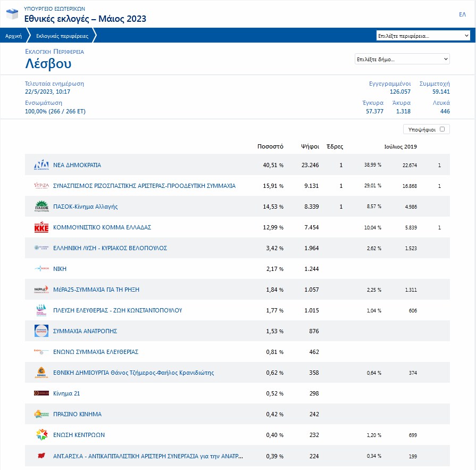The height and width of the screenshot is (470, 476).
Task: Click the Ελληνική Λύση party logo
Action: click(41, 248)
